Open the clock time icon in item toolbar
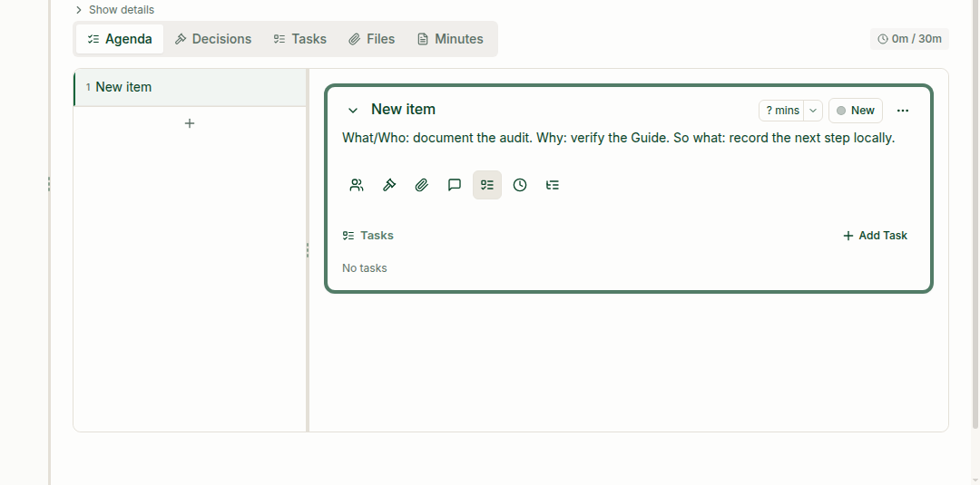 pos(520,185)
